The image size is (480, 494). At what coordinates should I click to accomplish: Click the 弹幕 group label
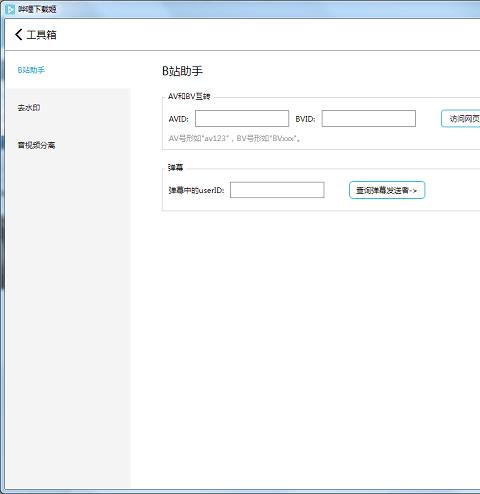(x=175, y=167)
